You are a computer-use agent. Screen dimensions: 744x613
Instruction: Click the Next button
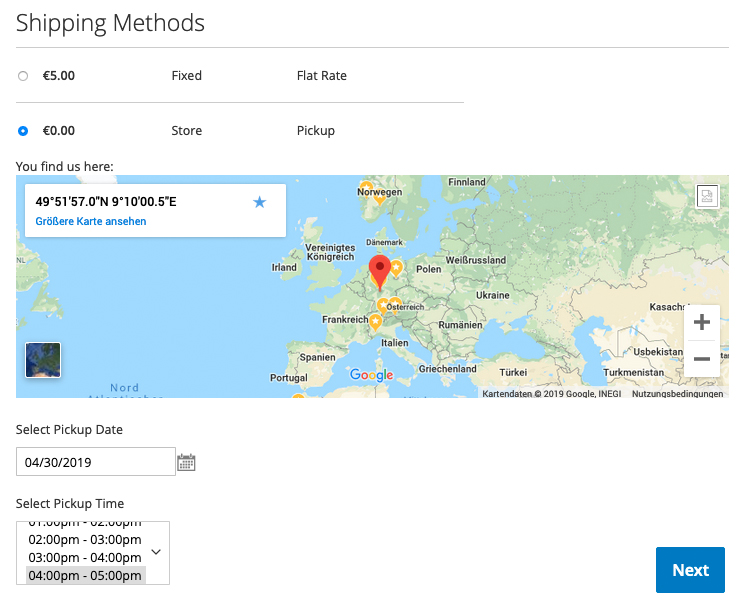point(690,570)
